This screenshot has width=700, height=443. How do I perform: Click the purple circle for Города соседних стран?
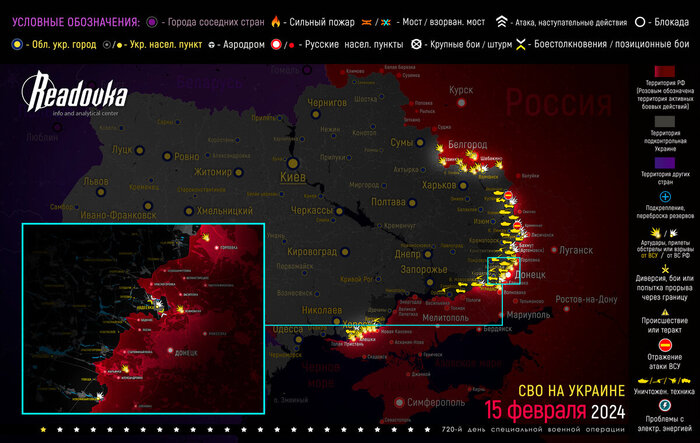point(152,22)
